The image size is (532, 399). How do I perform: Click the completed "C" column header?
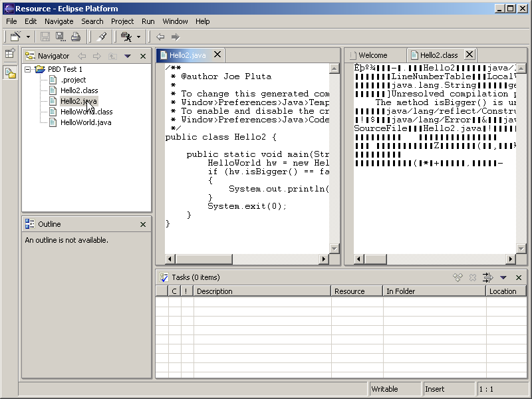coord(174,291)
